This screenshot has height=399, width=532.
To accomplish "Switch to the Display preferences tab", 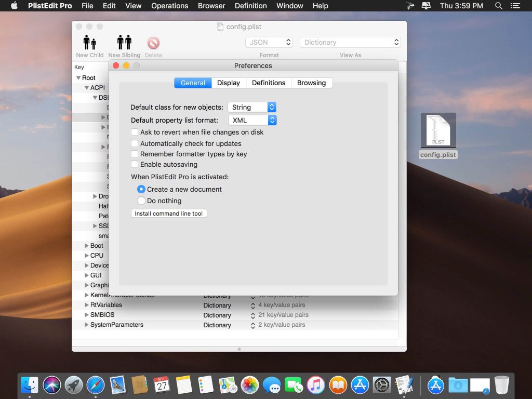I will tap(228, 83).
